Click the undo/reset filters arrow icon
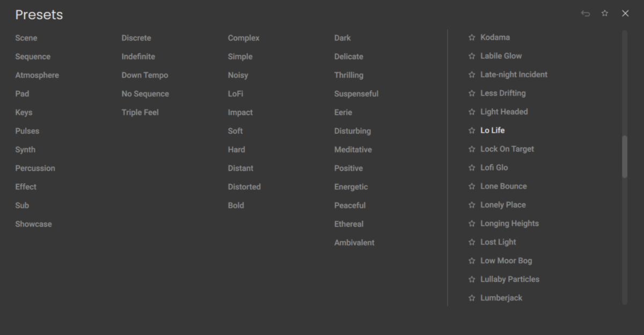The height and width of the screenshot is (335, 644). (x=585, y=13)
